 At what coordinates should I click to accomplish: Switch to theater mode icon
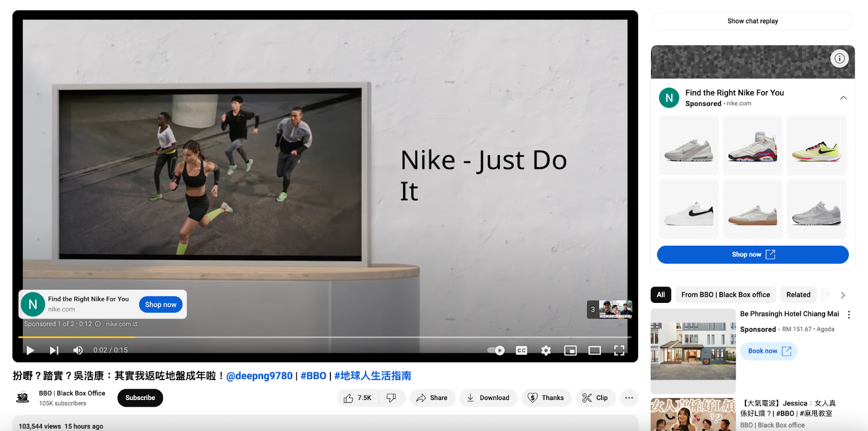[595, 350]
